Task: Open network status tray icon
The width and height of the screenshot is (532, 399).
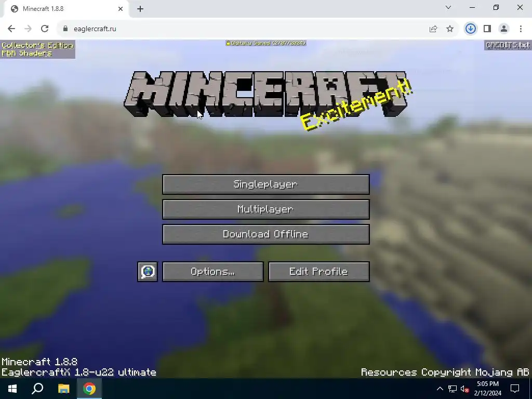Action: point(453,389)
